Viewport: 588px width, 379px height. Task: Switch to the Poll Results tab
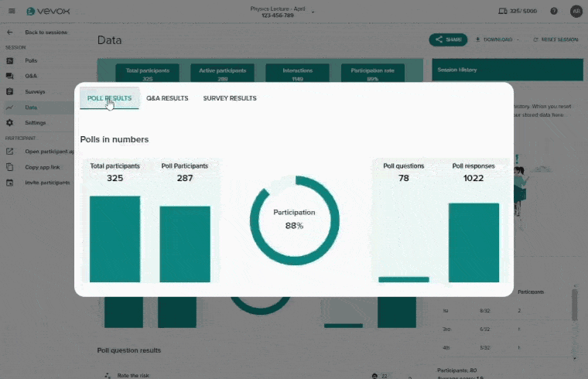109,98
